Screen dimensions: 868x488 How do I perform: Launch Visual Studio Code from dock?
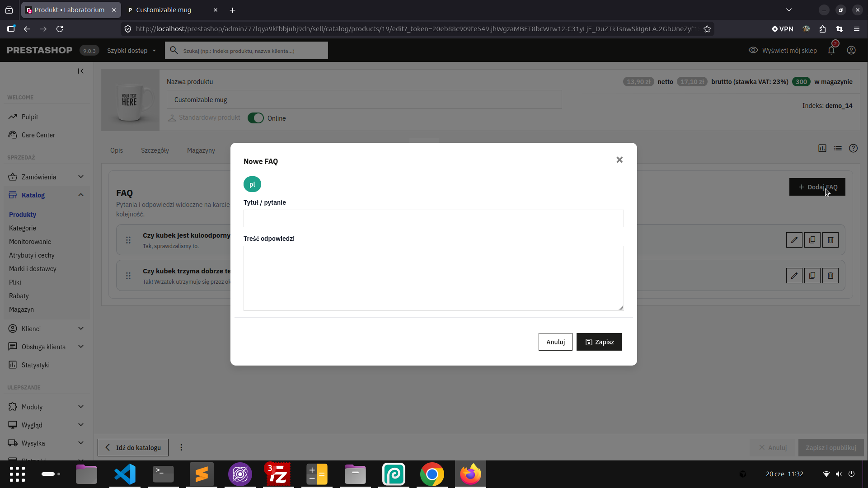[x=125, y=474]
